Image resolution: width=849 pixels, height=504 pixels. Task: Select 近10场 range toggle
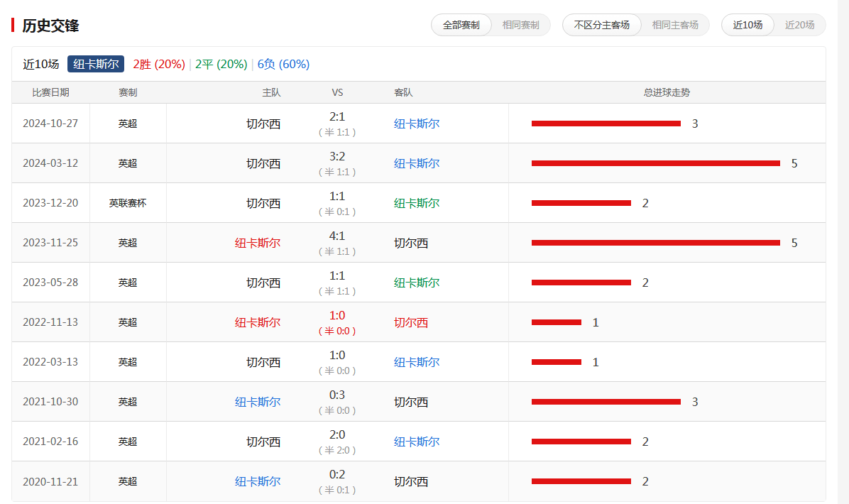[x=747, y=25]
